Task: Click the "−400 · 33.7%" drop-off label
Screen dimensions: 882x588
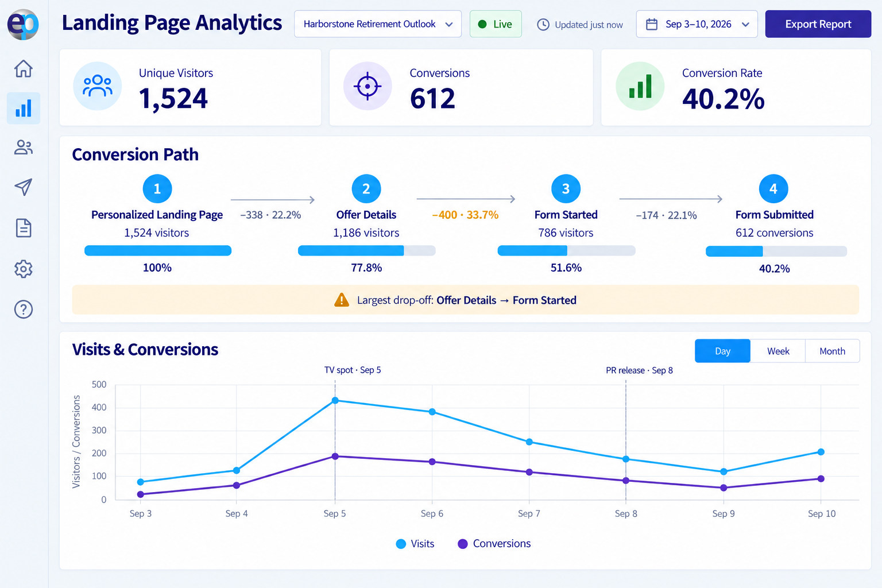Action: click(x=465, y=215)
